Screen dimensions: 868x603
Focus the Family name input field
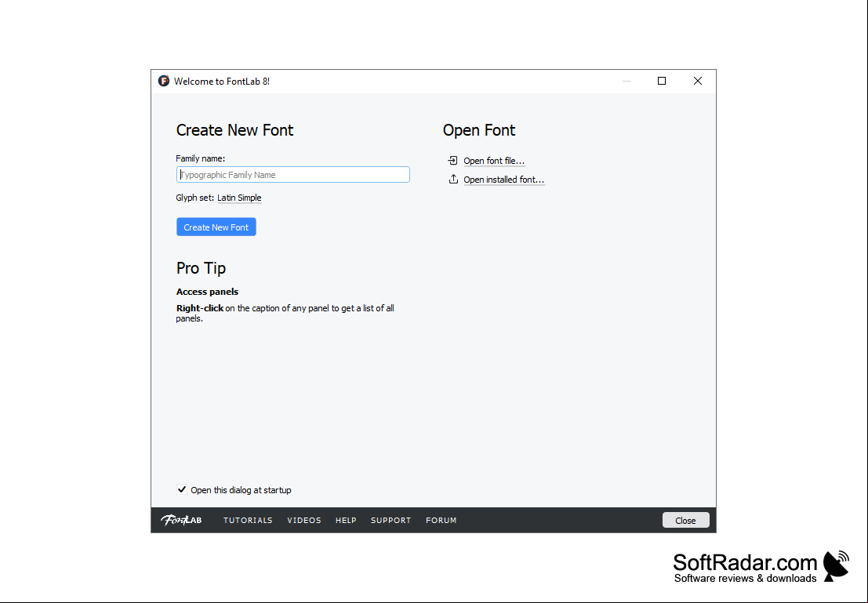[x=292, y=175]
